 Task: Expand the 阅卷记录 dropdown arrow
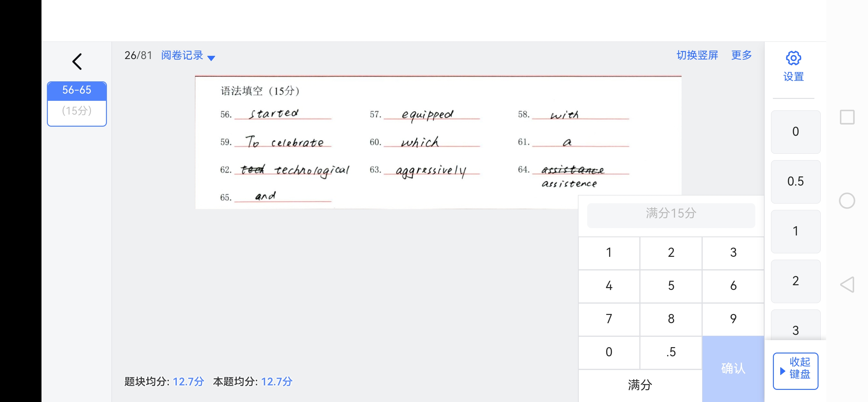point(211,58)
